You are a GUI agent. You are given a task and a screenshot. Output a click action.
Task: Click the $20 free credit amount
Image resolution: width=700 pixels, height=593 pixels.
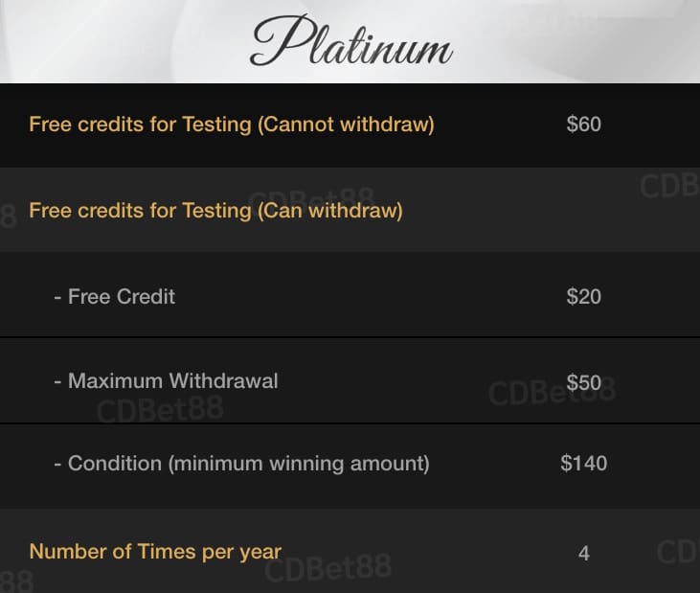tap(583, 297)
